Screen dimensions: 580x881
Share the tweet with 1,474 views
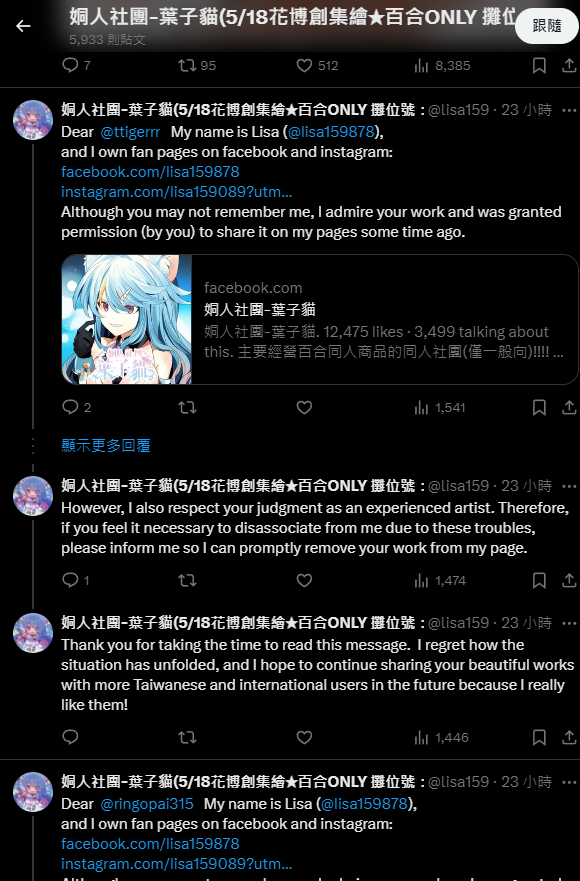coord(569,580)
